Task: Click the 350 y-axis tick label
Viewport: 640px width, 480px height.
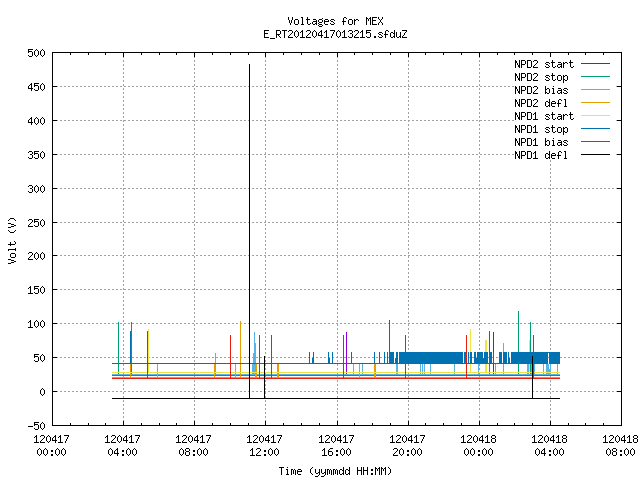Action: (36, 155)
